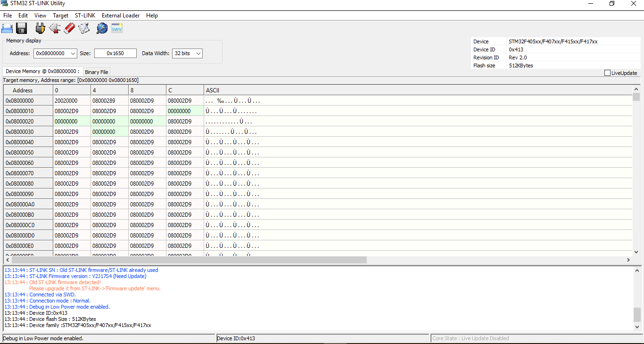Click the 'Connection mode : Normal.' log line
The height and width of the screenshot is (344, 644).
tap(47, 301)
